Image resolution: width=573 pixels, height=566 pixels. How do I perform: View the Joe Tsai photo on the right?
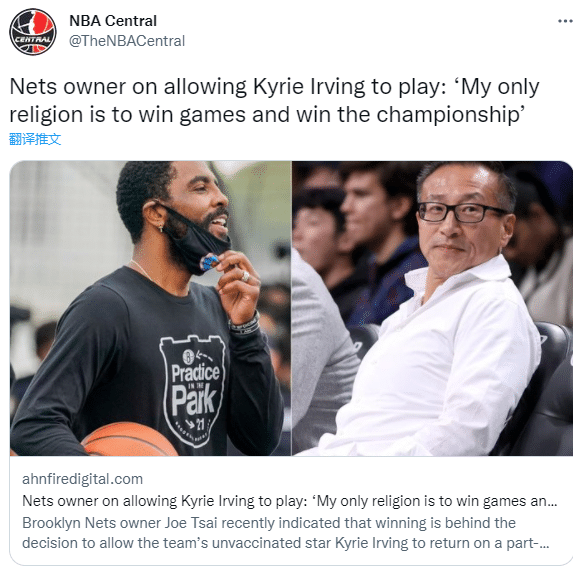coord(432,308)
